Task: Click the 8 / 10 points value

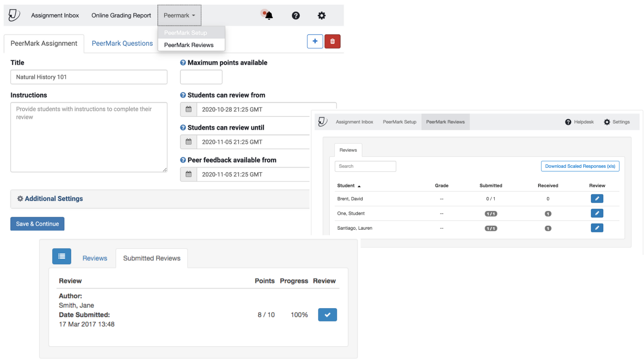Action: [x=266, y=315]
